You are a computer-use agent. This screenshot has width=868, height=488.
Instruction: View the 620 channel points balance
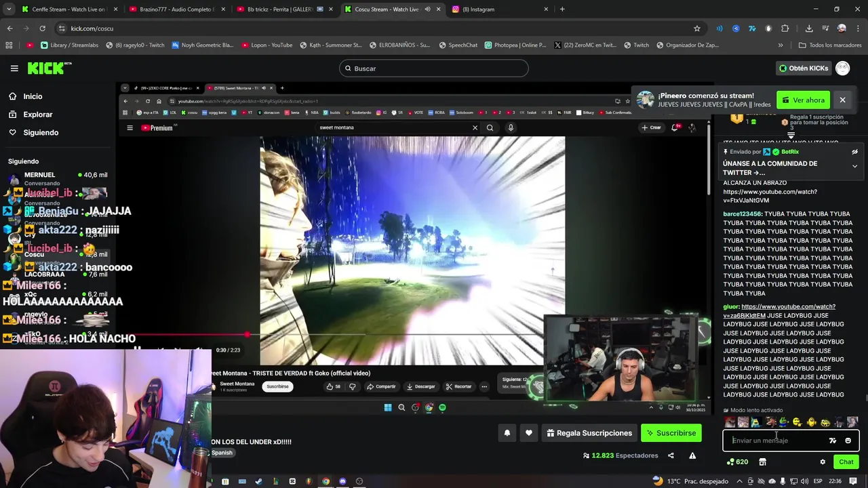click(x=737, y=462)
